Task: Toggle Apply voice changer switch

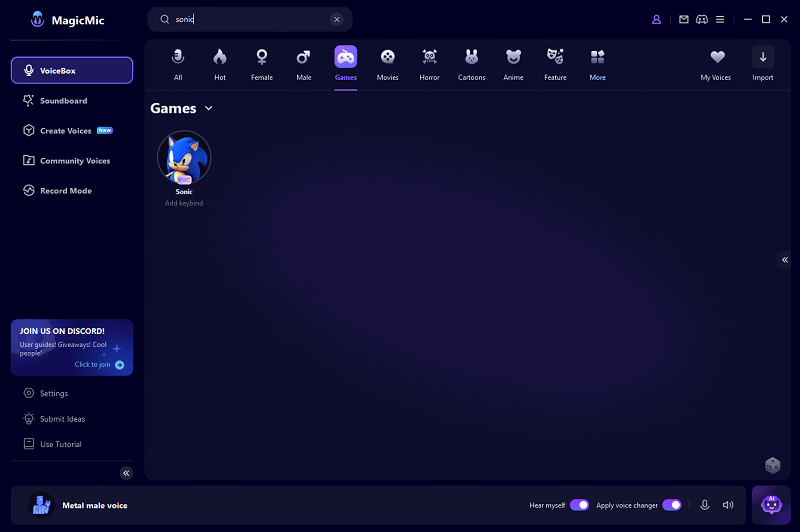Action: pos(672,505)
